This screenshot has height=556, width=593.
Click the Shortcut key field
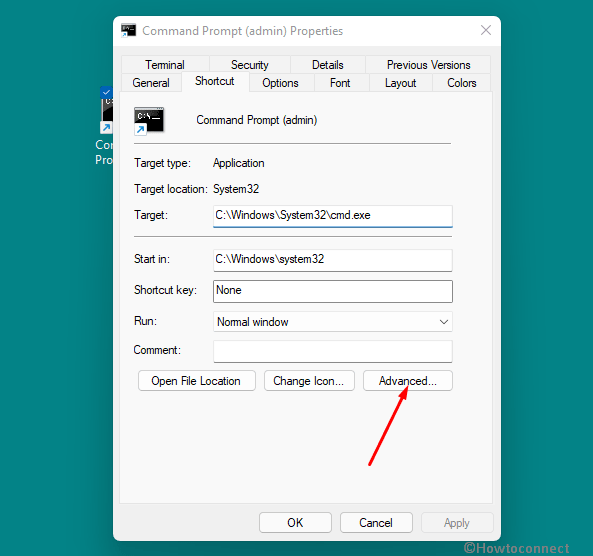click(x=333, y=291)
